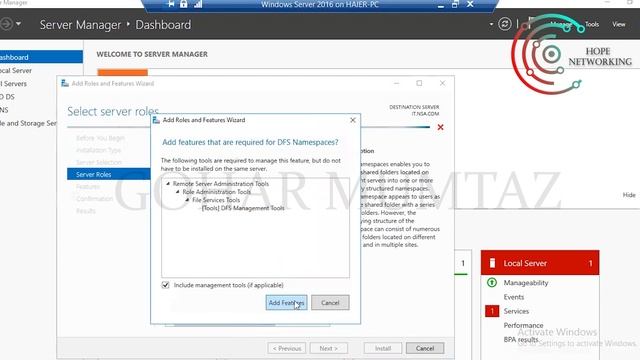
Task: Click pin icon in VM connection bar
Action: pos(171,4)
